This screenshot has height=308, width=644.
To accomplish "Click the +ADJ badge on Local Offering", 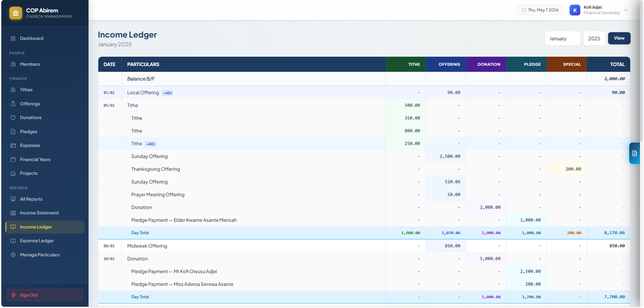I will pyautogui.click(x=167, y=93).
